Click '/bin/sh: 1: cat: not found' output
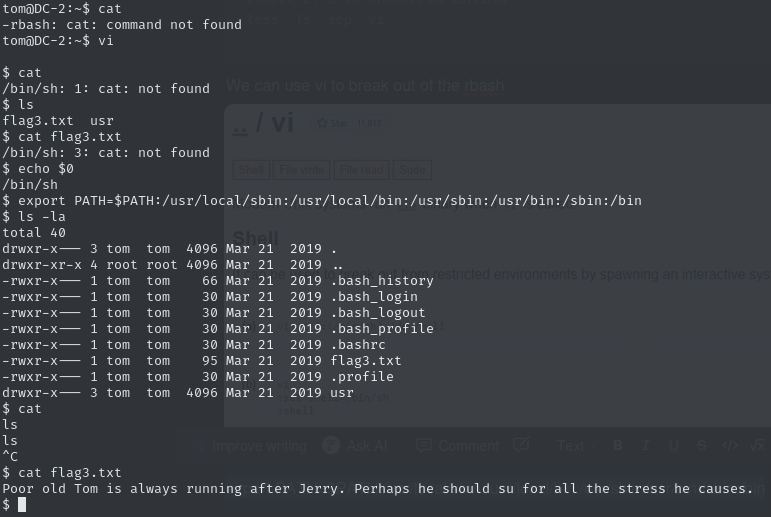 click(106, 89)
